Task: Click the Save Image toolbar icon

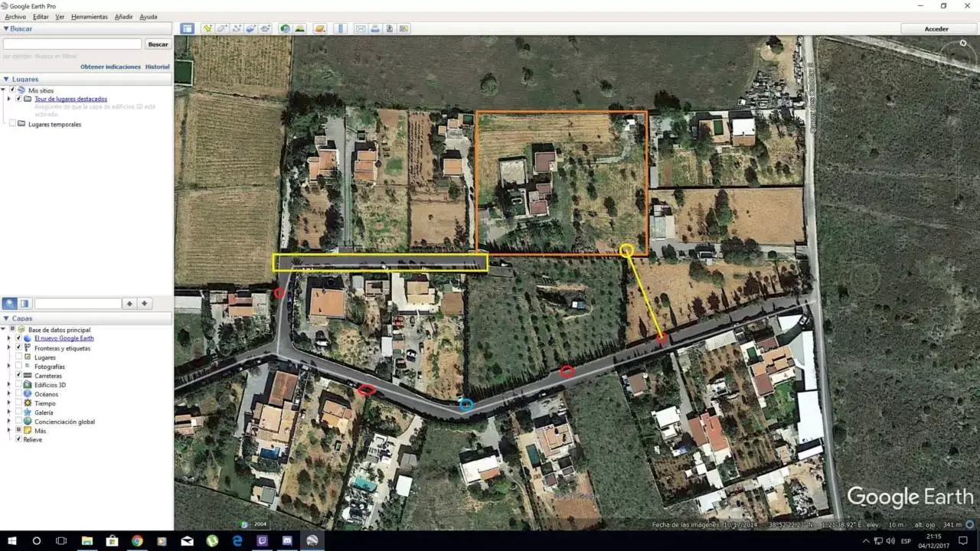Action: tap(390, 28)
